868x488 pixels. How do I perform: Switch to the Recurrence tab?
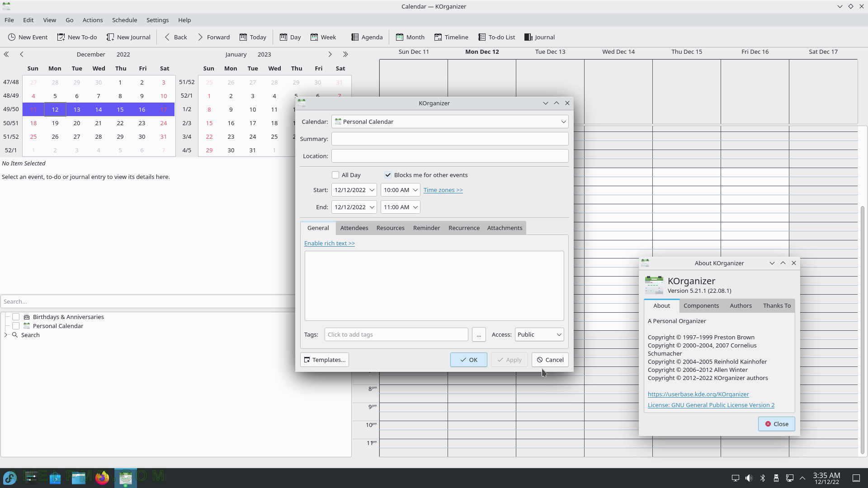click(x=464, y=228)
